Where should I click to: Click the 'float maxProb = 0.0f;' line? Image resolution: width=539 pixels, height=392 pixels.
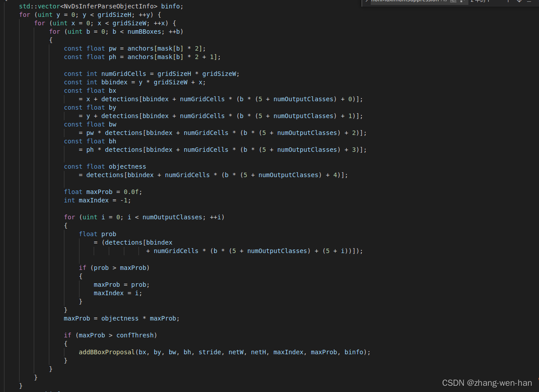(x=103, y=192)
